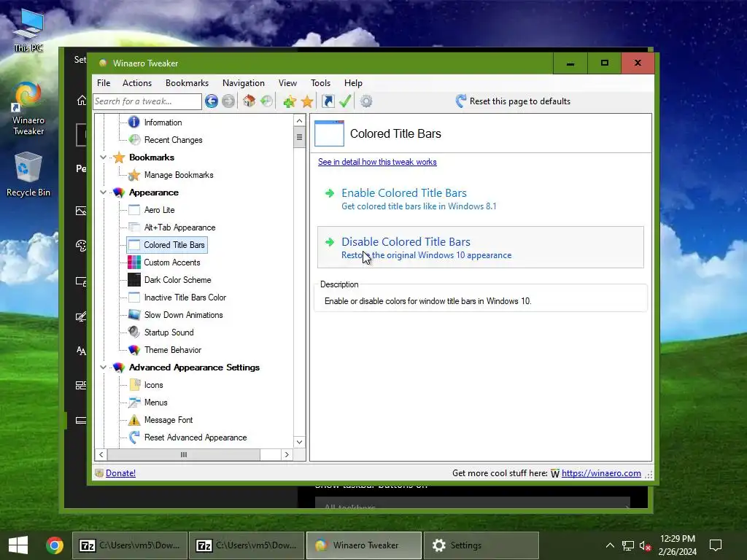This screenshot has height=560, width=747.
Task: Click the tree horizontal scrollbar thumb
Action: [x=184, y=455]
